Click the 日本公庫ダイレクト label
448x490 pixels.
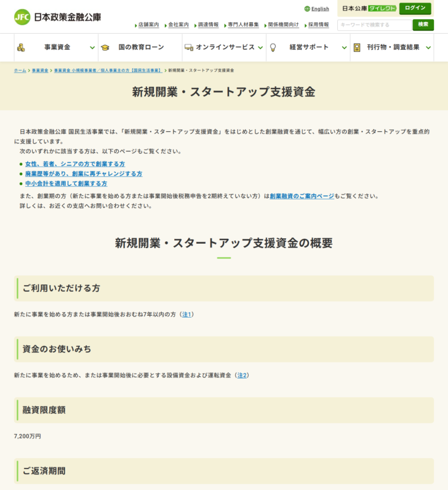click(x=369, y=9)
